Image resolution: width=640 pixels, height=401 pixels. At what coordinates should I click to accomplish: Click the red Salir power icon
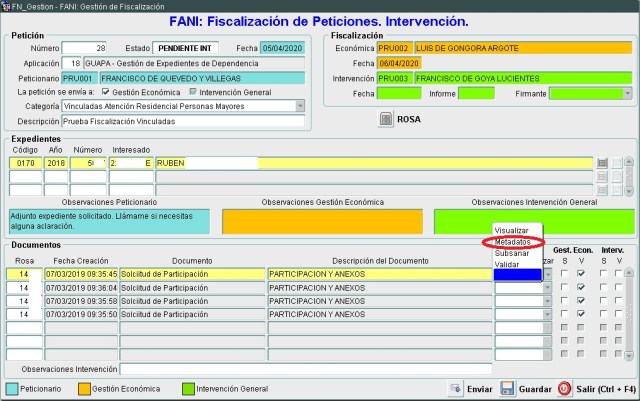pos(564,388)
